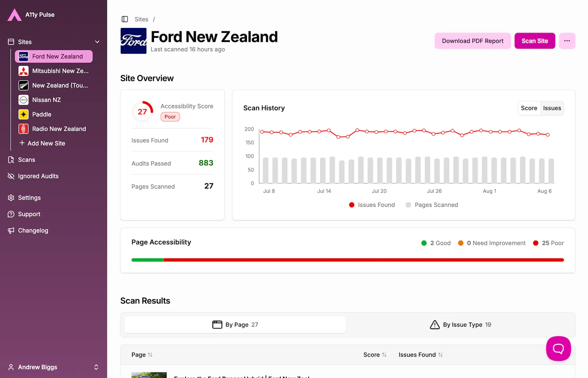Image resolution: width=588 pixels, height=378 pixels.
Task: Select the By Page tab
Action: click(235, 325)
